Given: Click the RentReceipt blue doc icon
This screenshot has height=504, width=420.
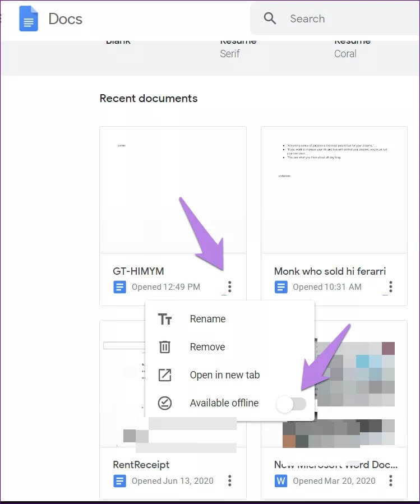Looking at the screenshot, I should point(119,481).
